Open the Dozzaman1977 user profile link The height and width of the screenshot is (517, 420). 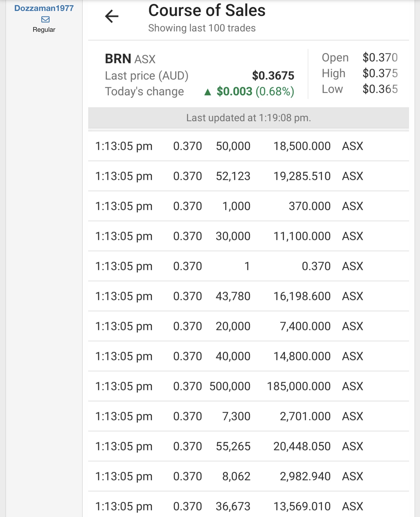[x=44, y=8]
